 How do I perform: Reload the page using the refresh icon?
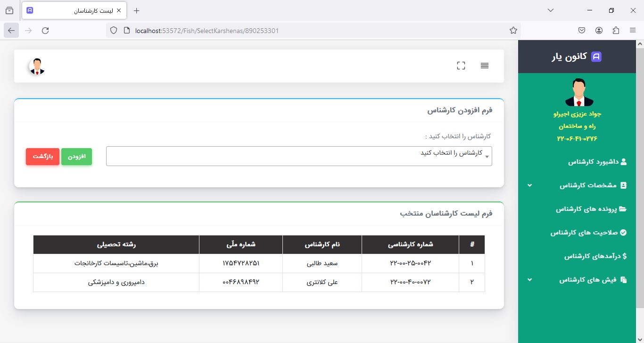[x=45, y=31]
